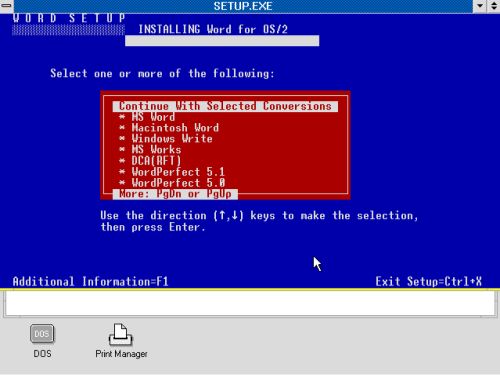
Task: Toggle the MS Works conversion
Action: [150, 150]
